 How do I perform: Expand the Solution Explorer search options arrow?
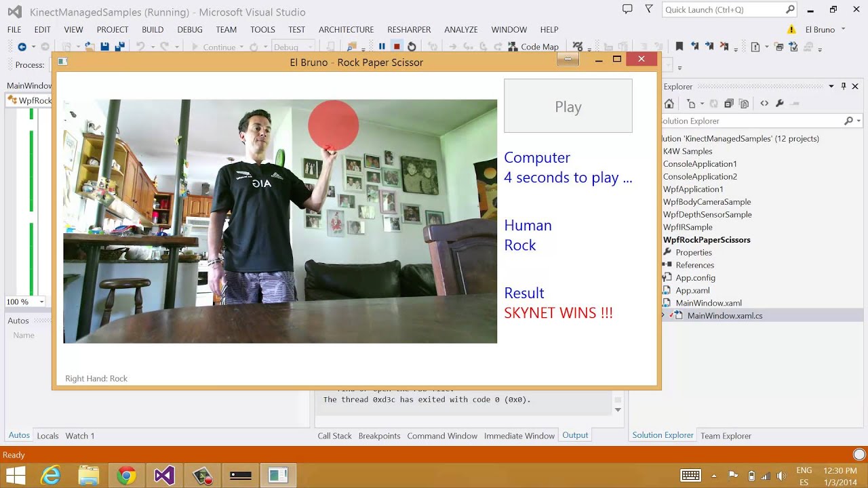(859, 121)
